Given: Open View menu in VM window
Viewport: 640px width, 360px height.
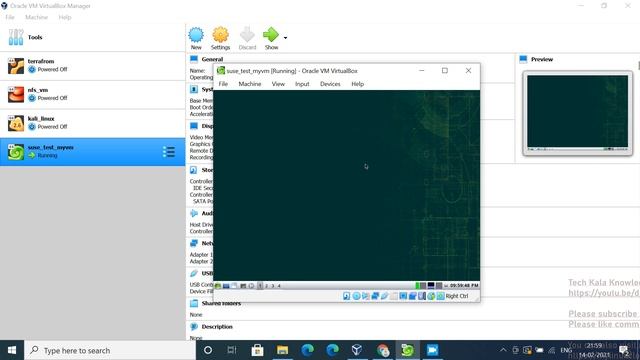Looking at the screenshot, I should [278, 84].
